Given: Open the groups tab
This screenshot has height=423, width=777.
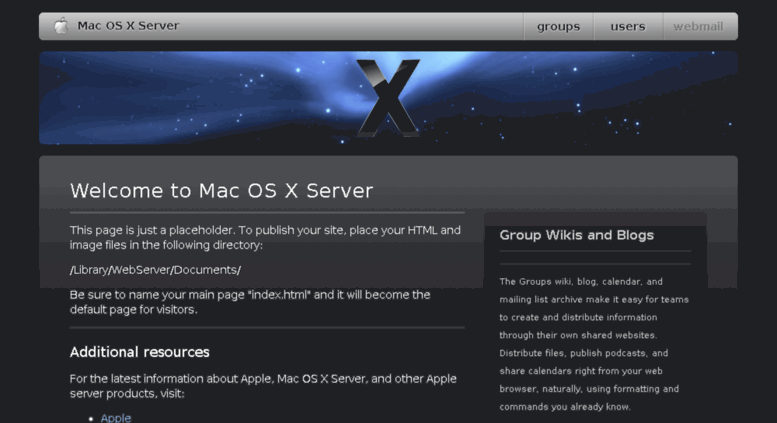Looking at the screenshot, I should [558, 26].
